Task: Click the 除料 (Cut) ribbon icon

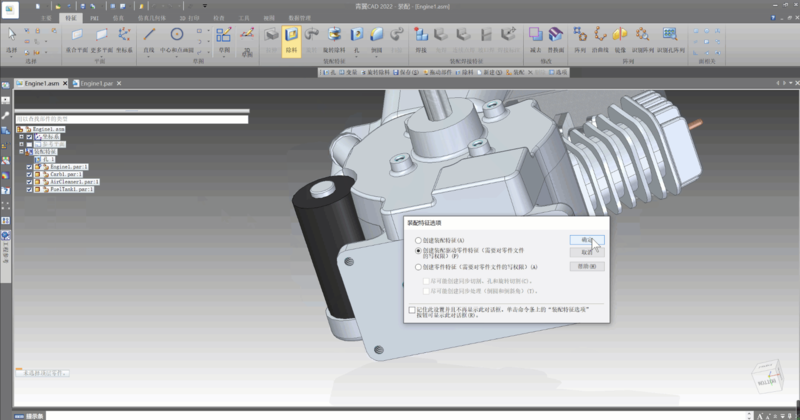Action: point(291,37)
